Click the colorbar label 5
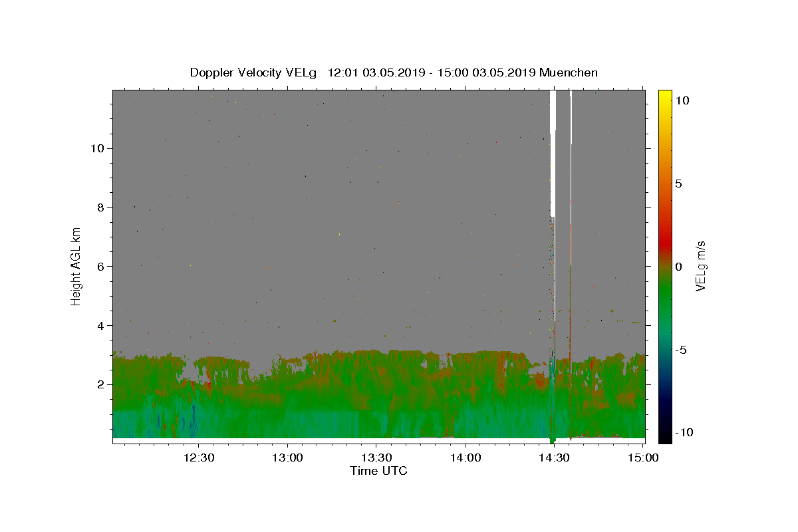 678,184
